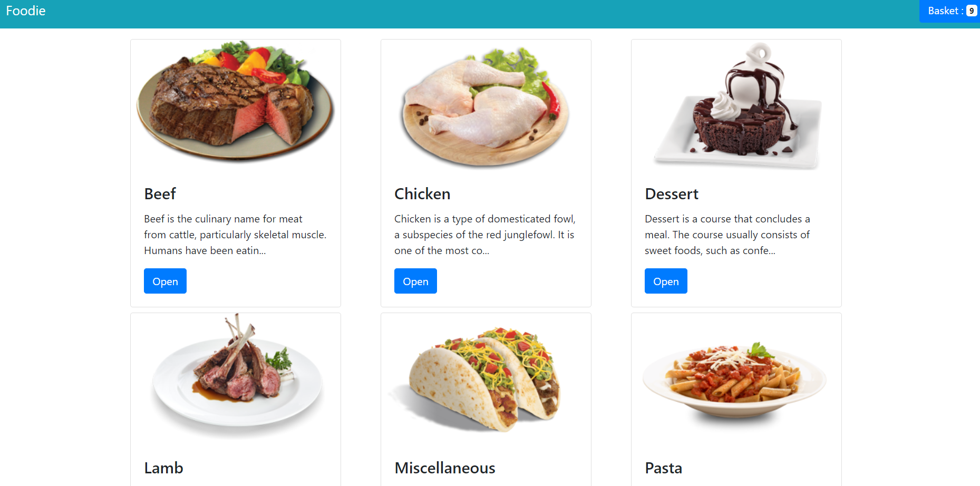Select the Pasta card title
Viewport: 980px width, 486px height.
coord(663,468)
